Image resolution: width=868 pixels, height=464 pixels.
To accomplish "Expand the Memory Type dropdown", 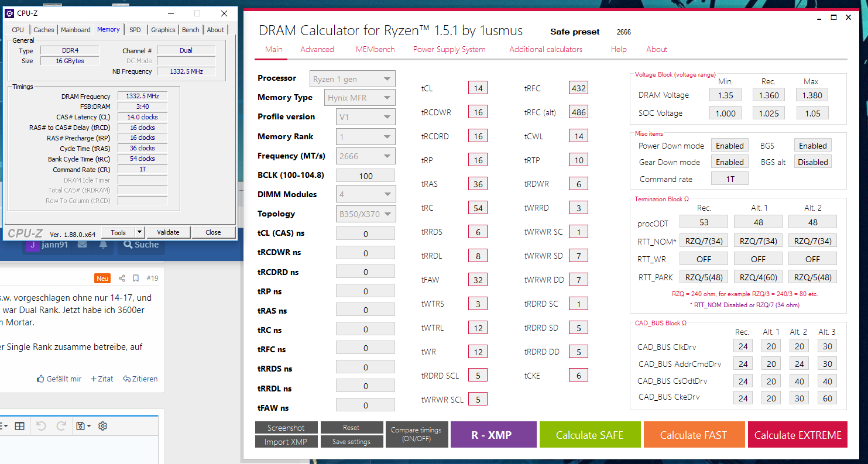I will point(360,98).
